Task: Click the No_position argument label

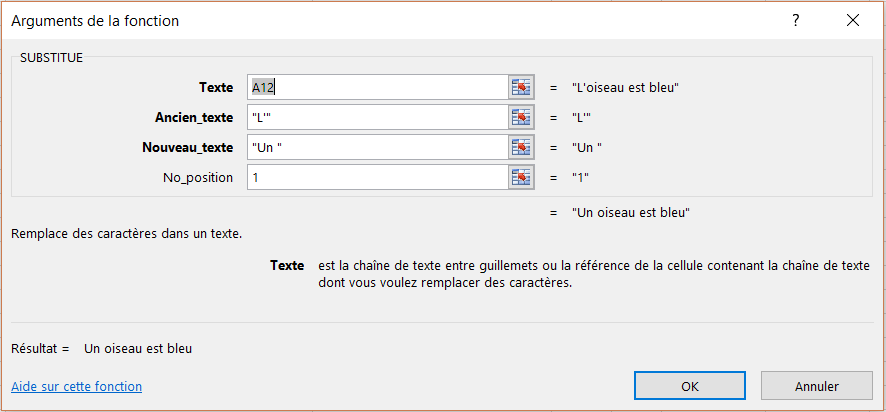Action: tap(197, 177)
